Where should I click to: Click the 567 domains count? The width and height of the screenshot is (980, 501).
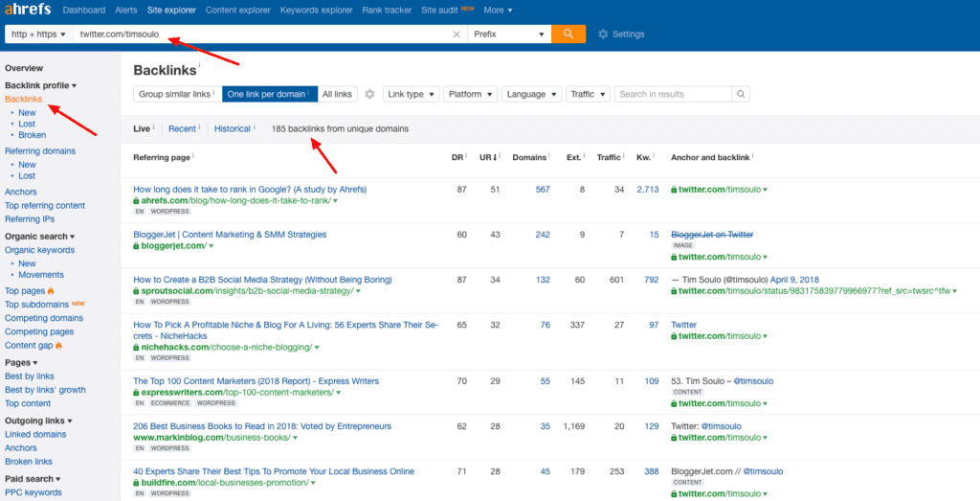[x=543, y=190]
